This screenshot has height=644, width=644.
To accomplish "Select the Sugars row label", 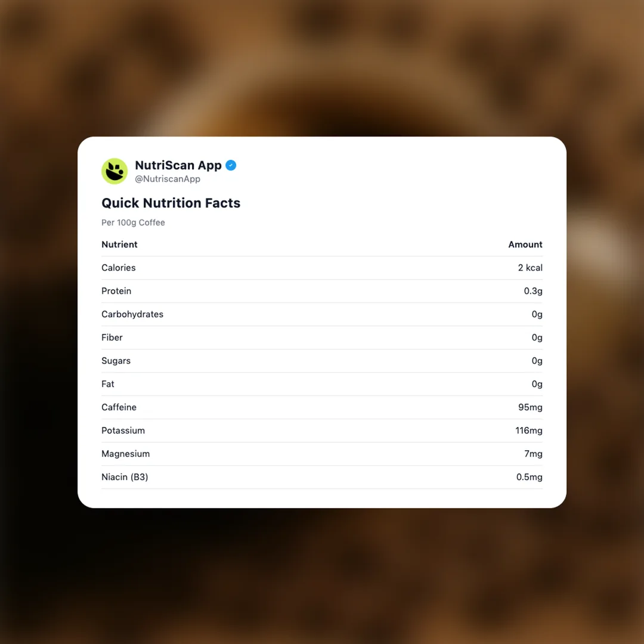I will pyautogui.click(x=116, y=361).
